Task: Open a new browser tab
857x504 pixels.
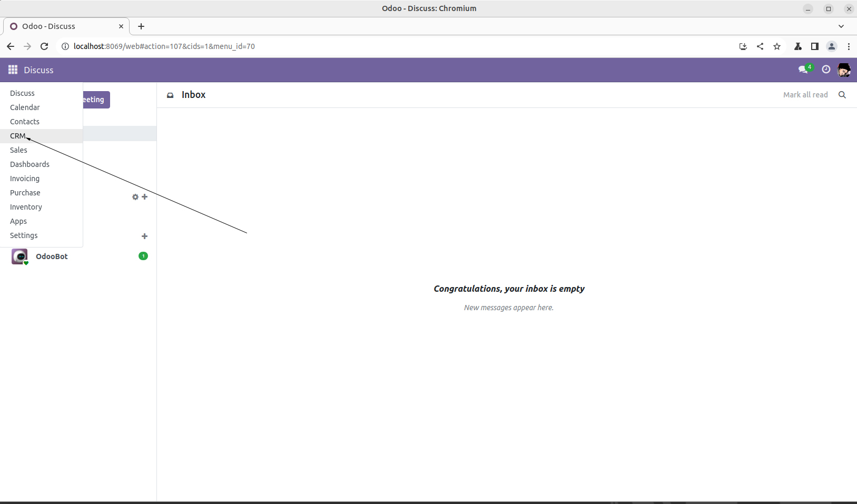Action: click(141, 26)
